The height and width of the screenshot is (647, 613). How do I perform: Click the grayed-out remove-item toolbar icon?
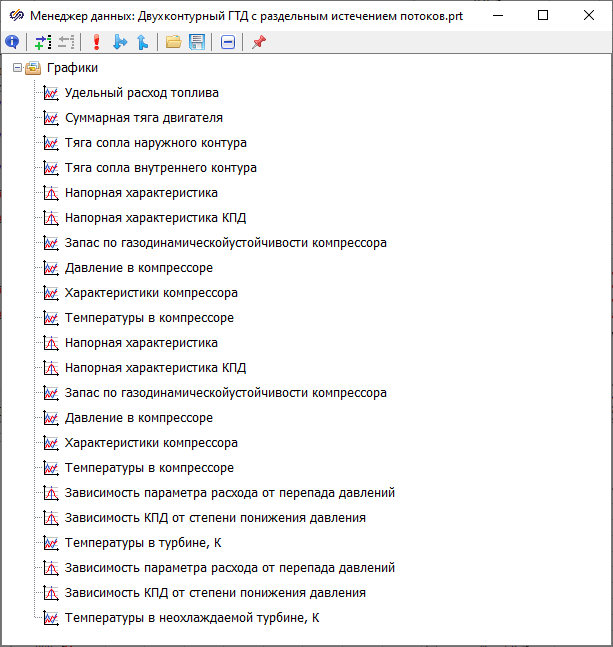point(66,43)
